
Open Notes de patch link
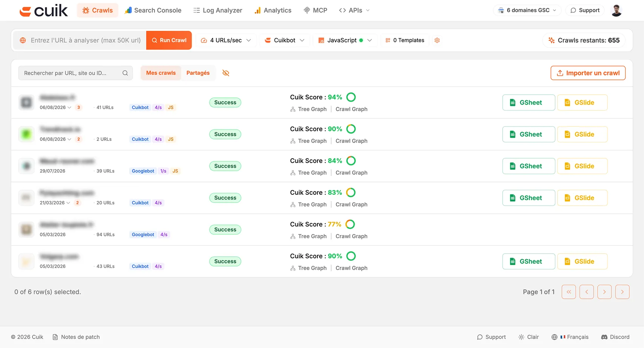[76, 337]
